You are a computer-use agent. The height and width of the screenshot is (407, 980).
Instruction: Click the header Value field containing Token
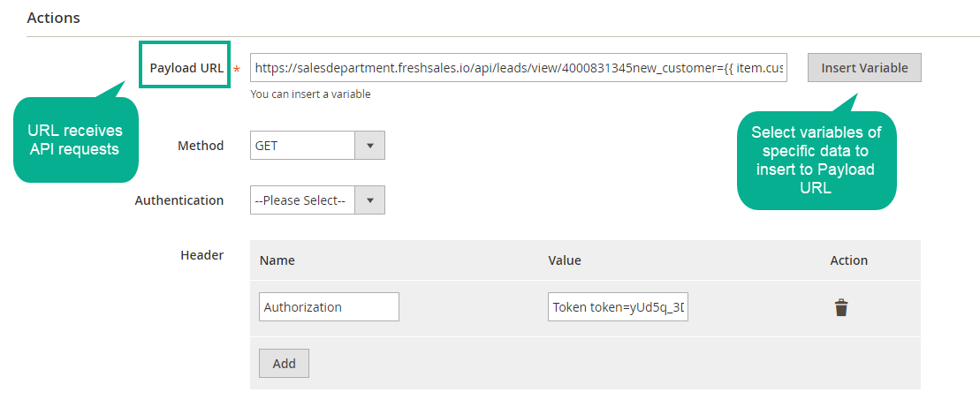[618, 307]
